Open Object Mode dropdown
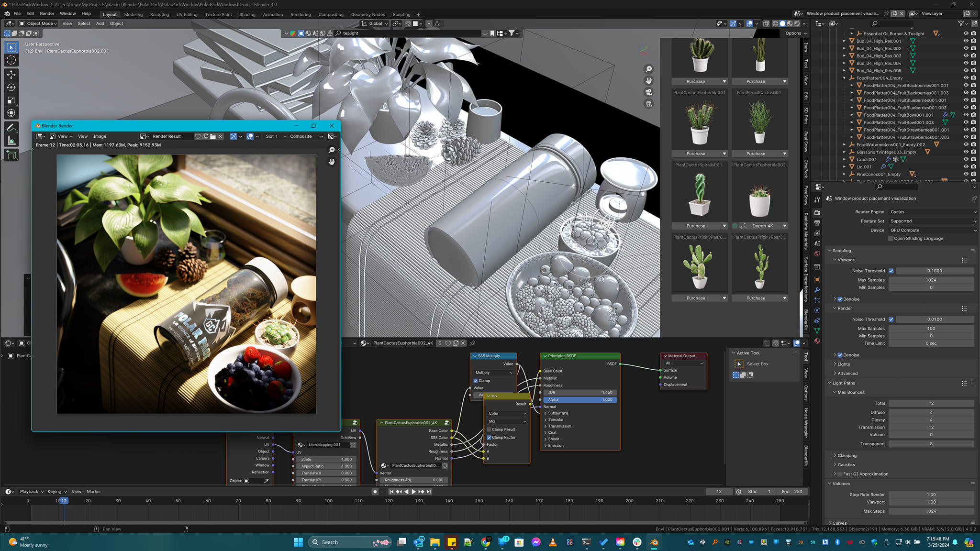The image size is (980, 551). tap(38, 23)
